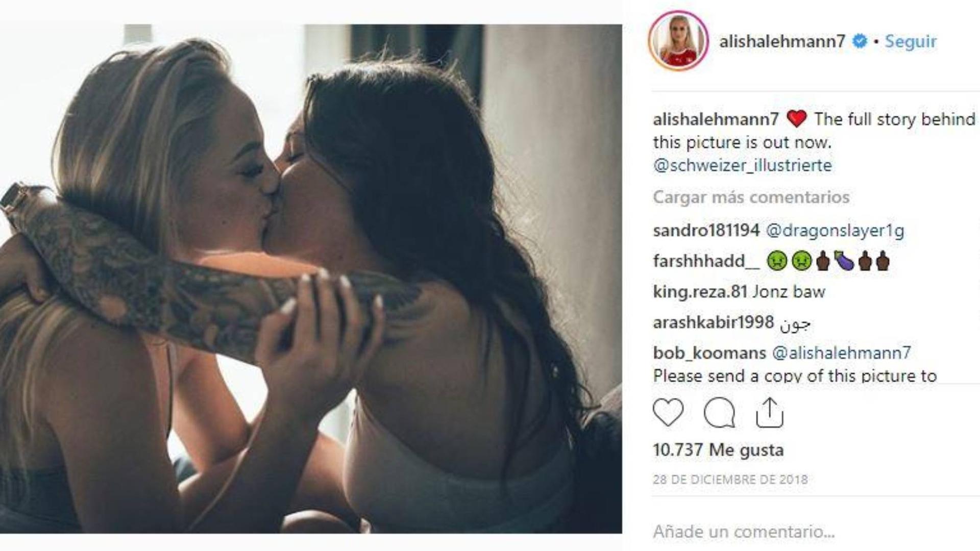The image size is (980, 551).
Task: Open commenter king.reza.81's profile
Action: (x=700, y=292)
